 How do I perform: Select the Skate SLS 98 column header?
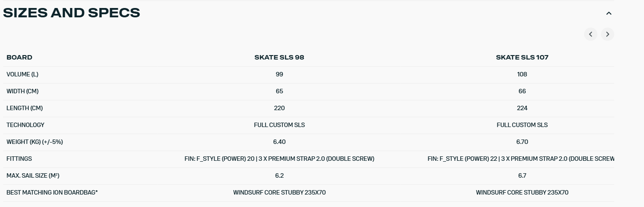click(x=279, y=57)
